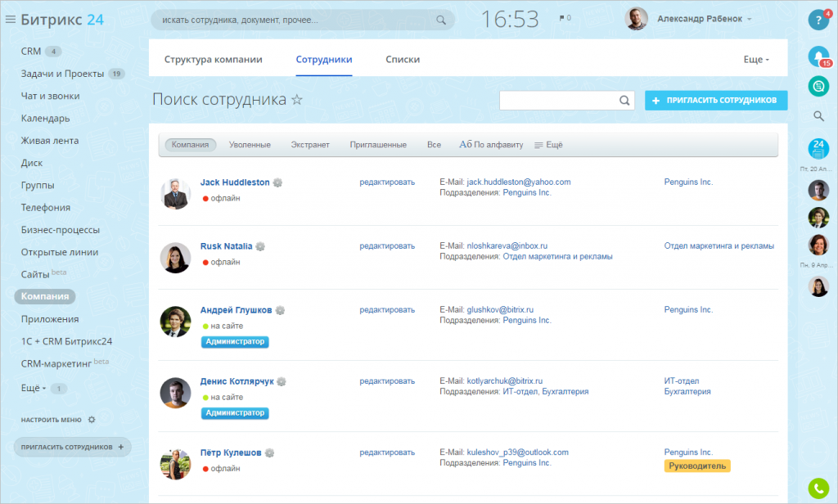Image resolution: width=838 pixels, height=504 pixels.
Task: Click Пригласить сотрудников button in the left sidebar
Action: (72, 447)
